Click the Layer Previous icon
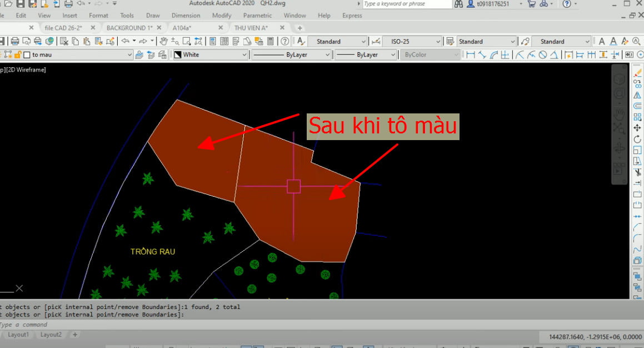 click(151, 54)
